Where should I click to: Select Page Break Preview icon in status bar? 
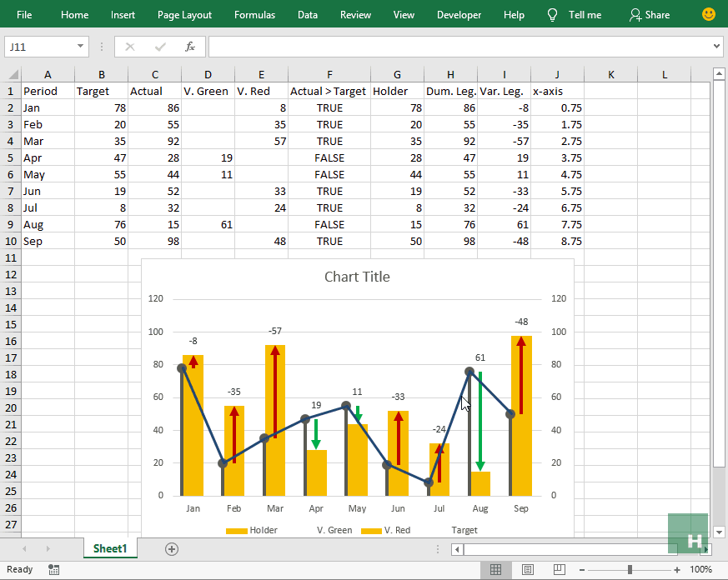point(558,569)
